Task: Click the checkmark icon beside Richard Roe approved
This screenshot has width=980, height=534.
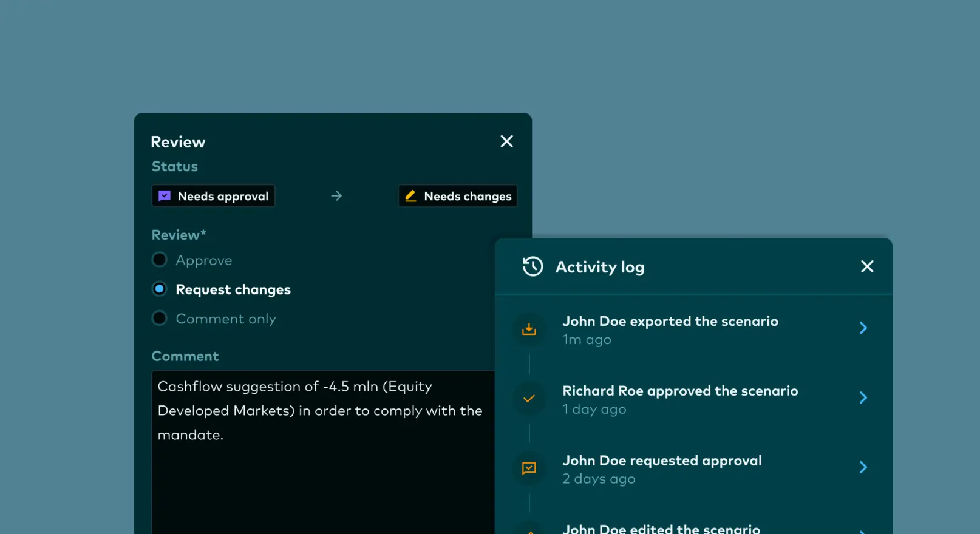Action: tap(529, 399)
